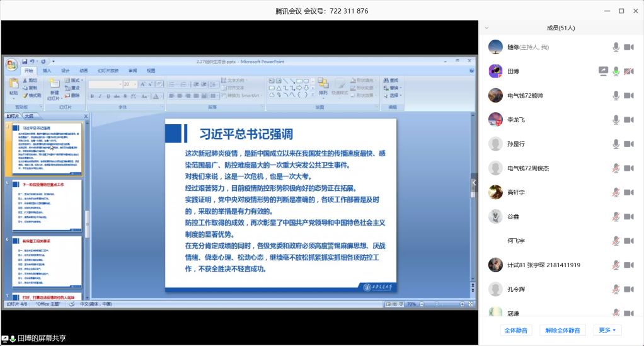Click the Bold icon in font group
644x346 pixels.
[x=92, y=96]
